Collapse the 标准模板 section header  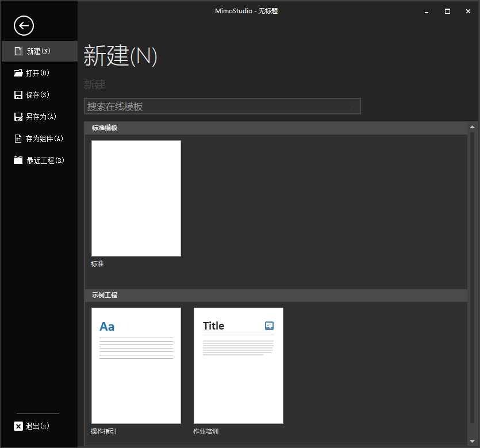(104, 128)
